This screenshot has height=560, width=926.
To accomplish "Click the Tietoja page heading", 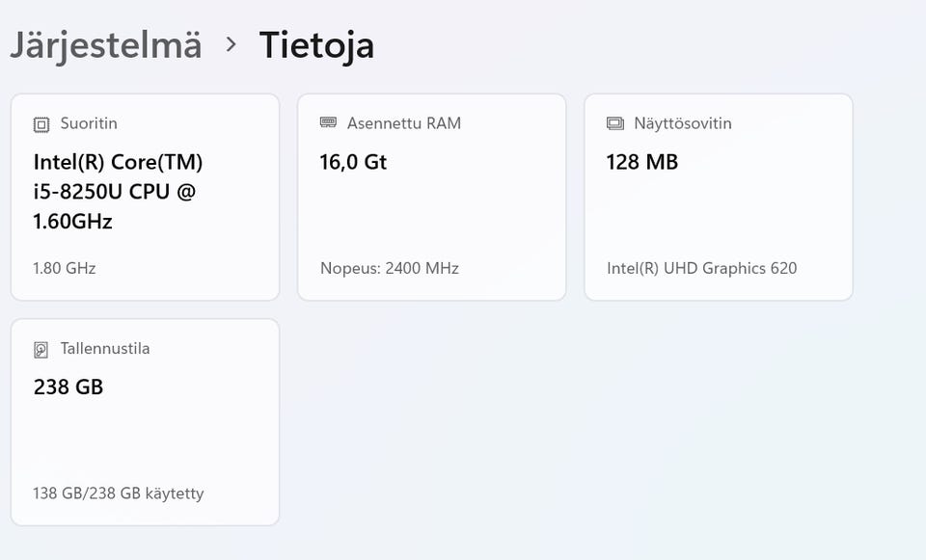I will (x=316, y=45).
